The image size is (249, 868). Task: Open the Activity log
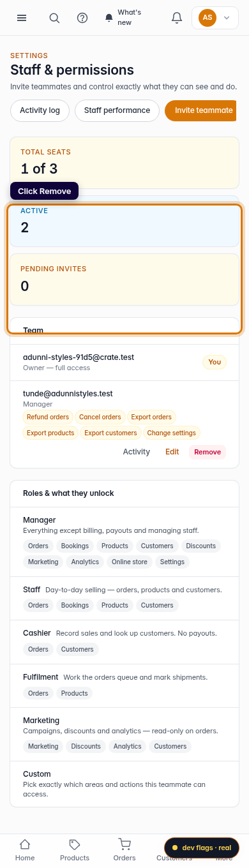point(40,110)
